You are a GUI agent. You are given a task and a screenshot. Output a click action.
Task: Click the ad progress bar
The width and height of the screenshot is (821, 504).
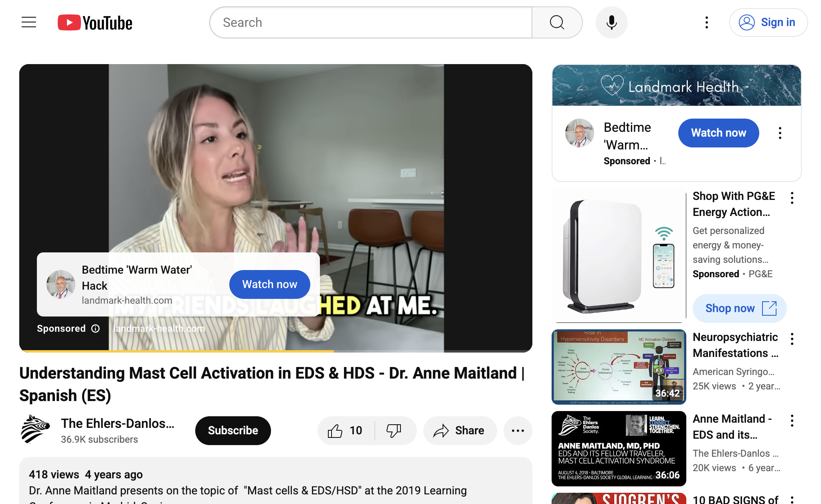tap(276, 351)
